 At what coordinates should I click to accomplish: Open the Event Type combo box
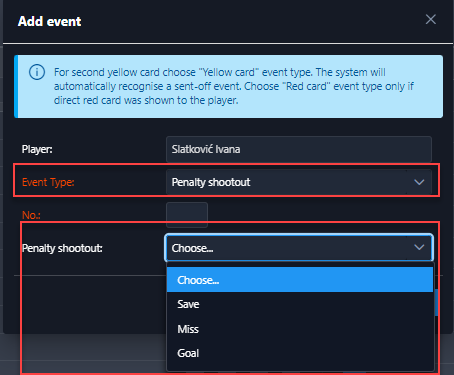click(299, 182)
